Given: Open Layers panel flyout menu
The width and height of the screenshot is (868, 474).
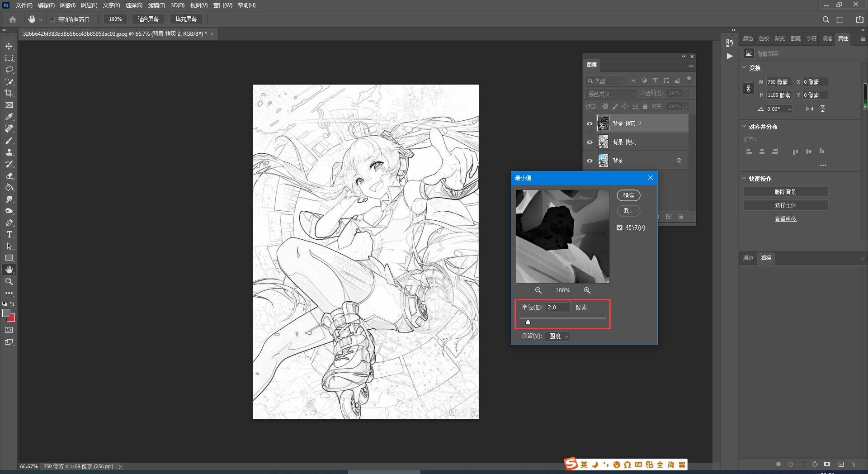Looking at the screenshot, I should [x=691, y=66].
